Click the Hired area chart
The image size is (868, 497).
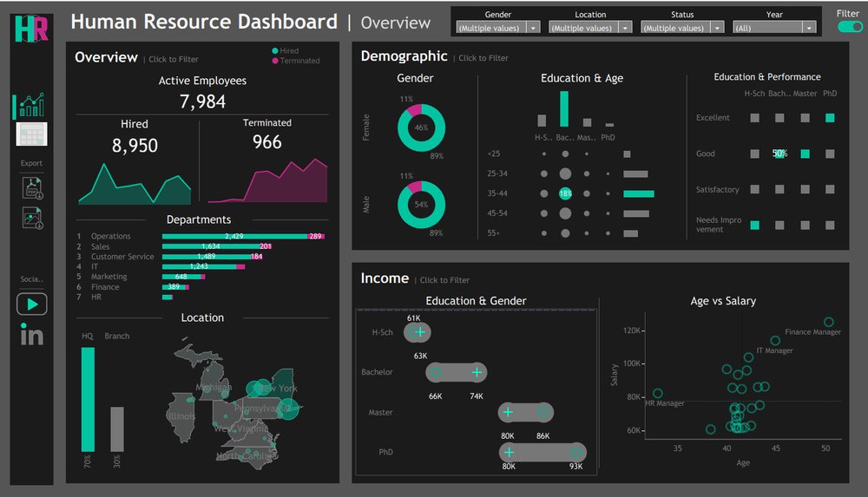tap(135, 184)
